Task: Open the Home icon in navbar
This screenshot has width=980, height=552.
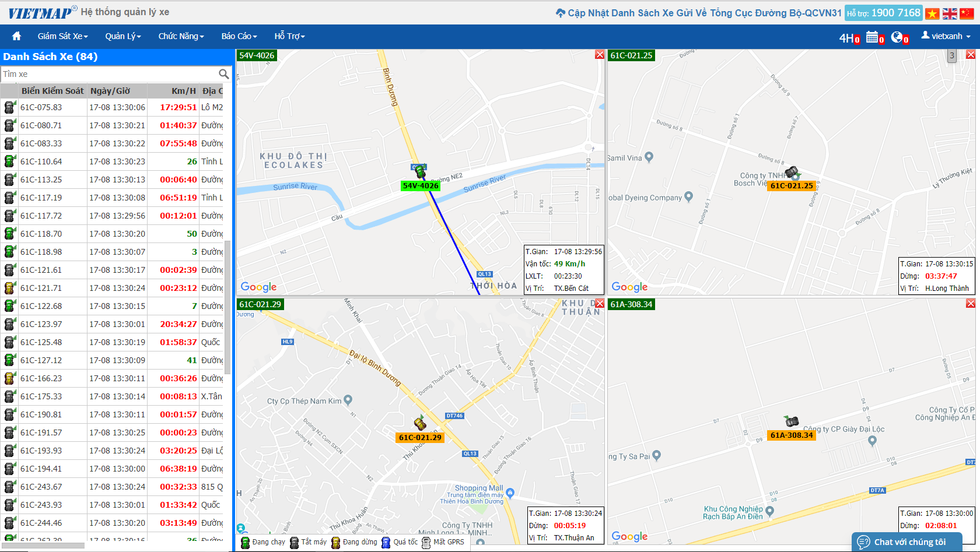Action: click(16, 36)
